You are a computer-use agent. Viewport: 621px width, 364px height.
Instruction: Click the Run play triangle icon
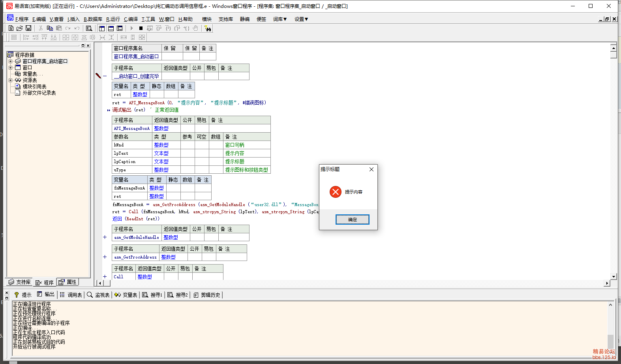click(132, 28)
